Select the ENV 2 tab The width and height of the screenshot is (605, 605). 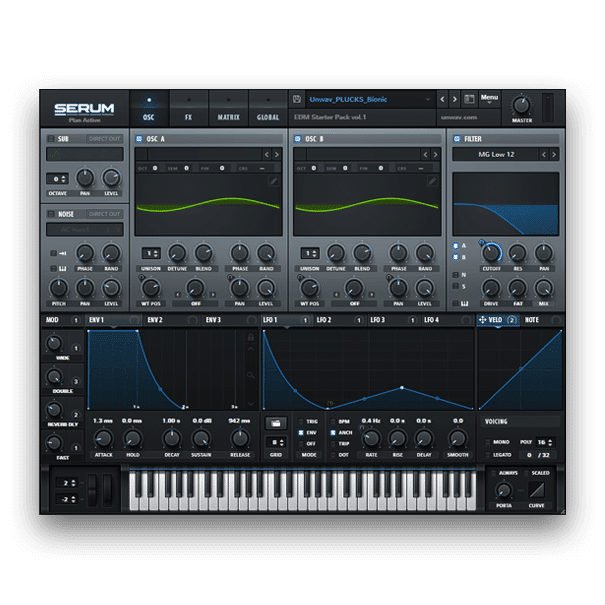(x=172, y=320)
